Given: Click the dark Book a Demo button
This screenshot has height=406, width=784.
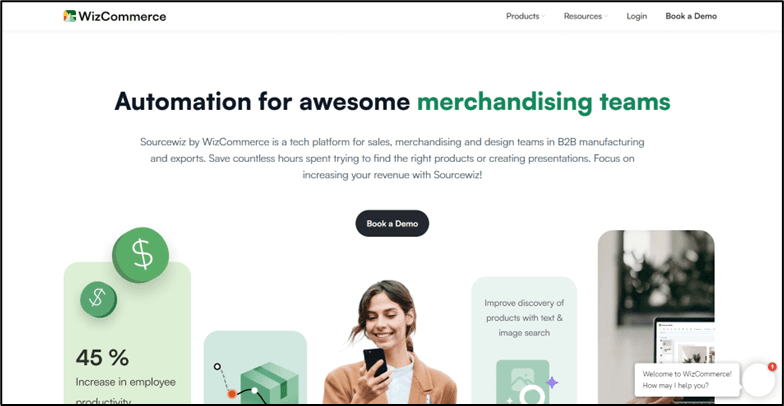Looking at the screenshot, I should coord(392,224).
